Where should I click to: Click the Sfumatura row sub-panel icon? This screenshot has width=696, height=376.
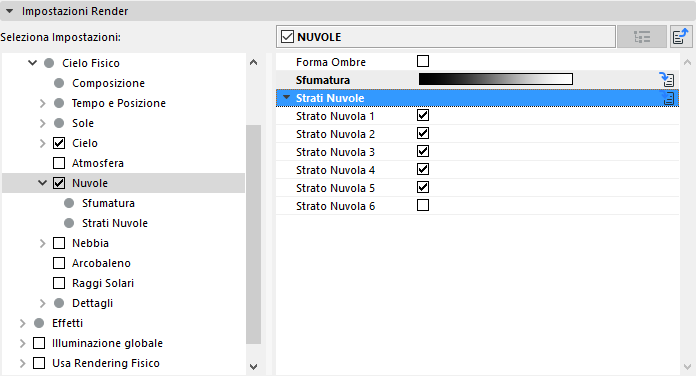(x=667, y=79)
